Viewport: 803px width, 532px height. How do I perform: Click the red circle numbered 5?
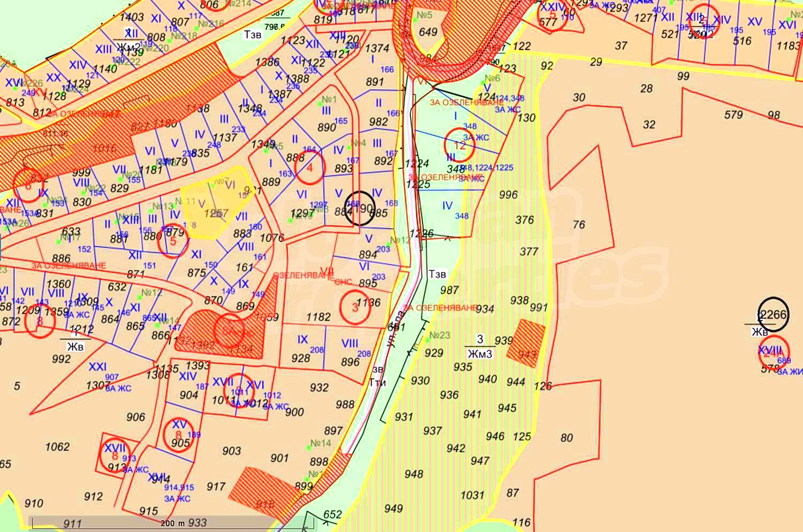[173, 241]
